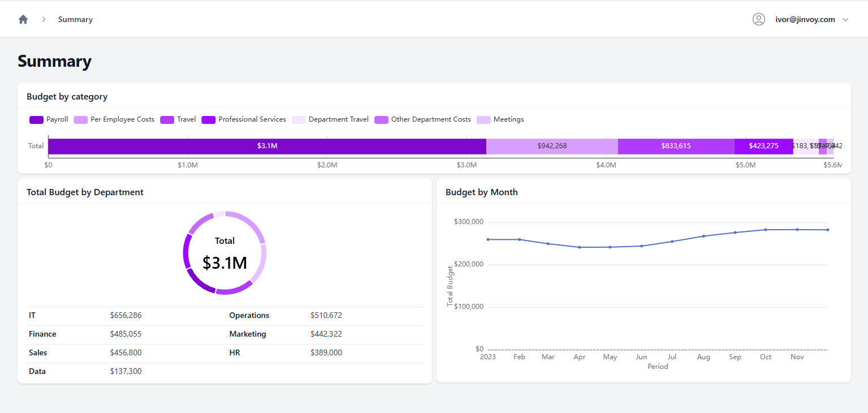The image size is (868, 413).
Task: Click the Summary page title
Action: 54,61
